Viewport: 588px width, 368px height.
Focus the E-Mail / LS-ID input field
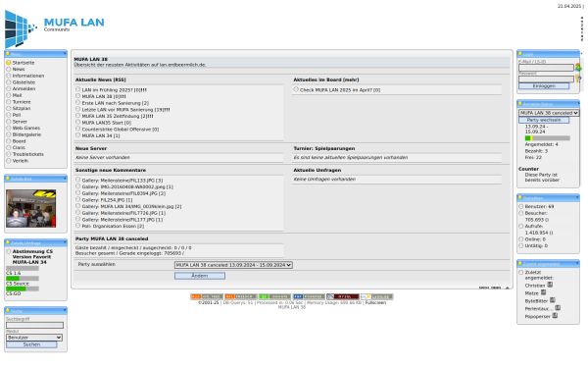(546, 68)
